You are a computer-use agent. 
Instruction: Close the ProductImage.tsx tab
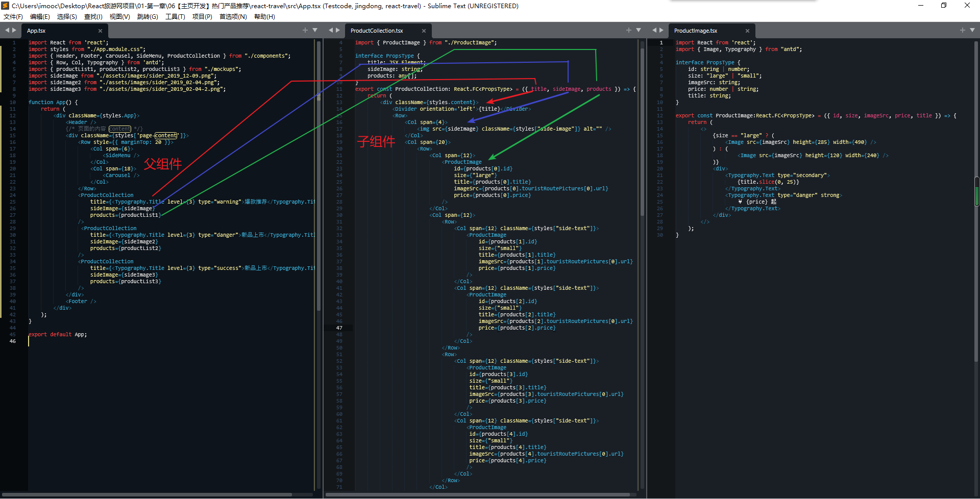[x=747, y=31]
